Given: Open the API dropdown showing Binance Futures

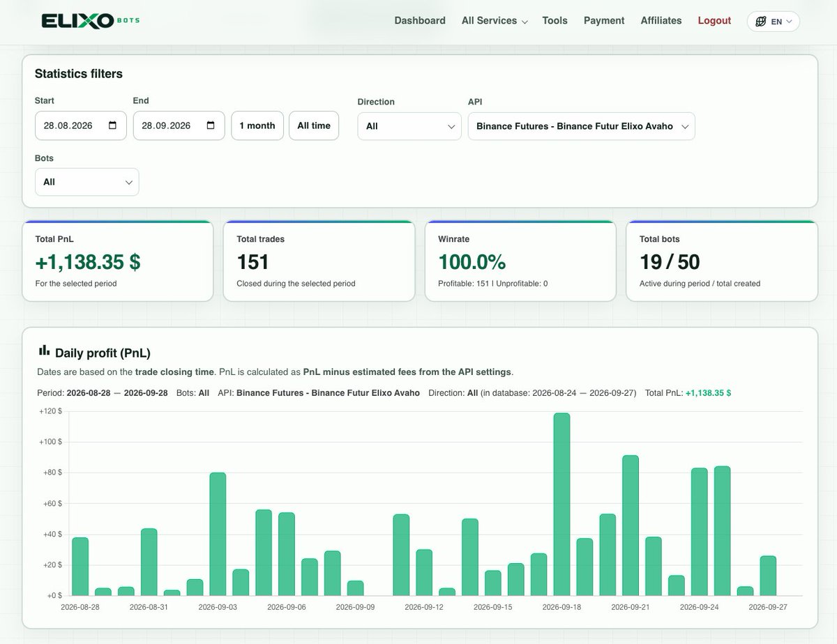Looking at the screenshot, I should point(582,126).
